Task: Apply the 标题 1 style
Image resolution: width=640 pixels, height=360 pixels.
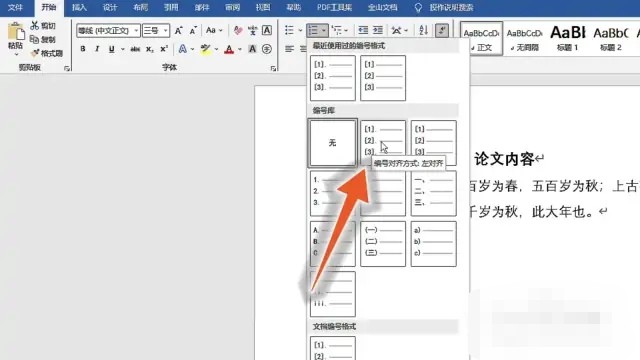Action: click(x=568, y=38)
